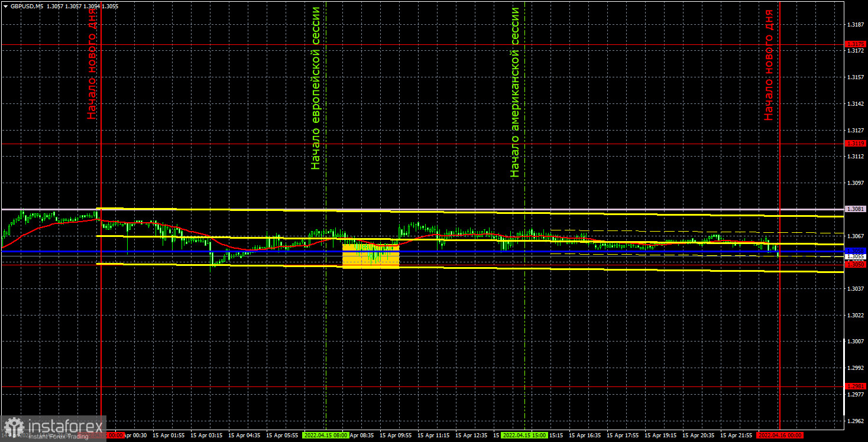Viewport: 868px width, 442px height.
Task: Select the green 2022.04.15 08:00 time marker
Action: [325, 435]
